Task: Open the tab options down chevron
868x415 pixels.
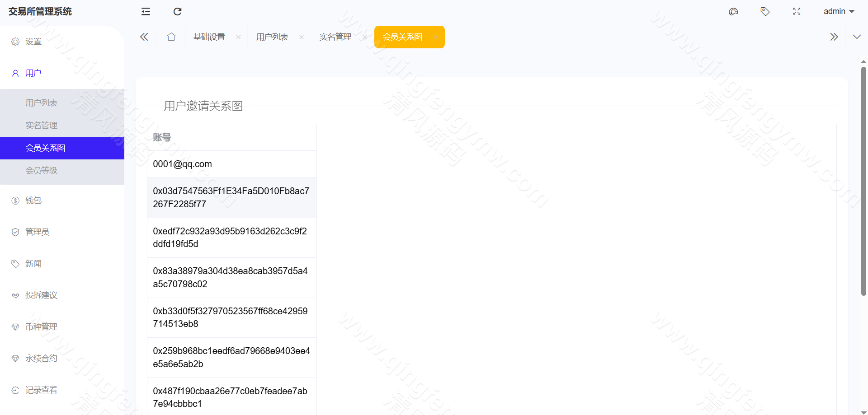Action: click(857, 37)
